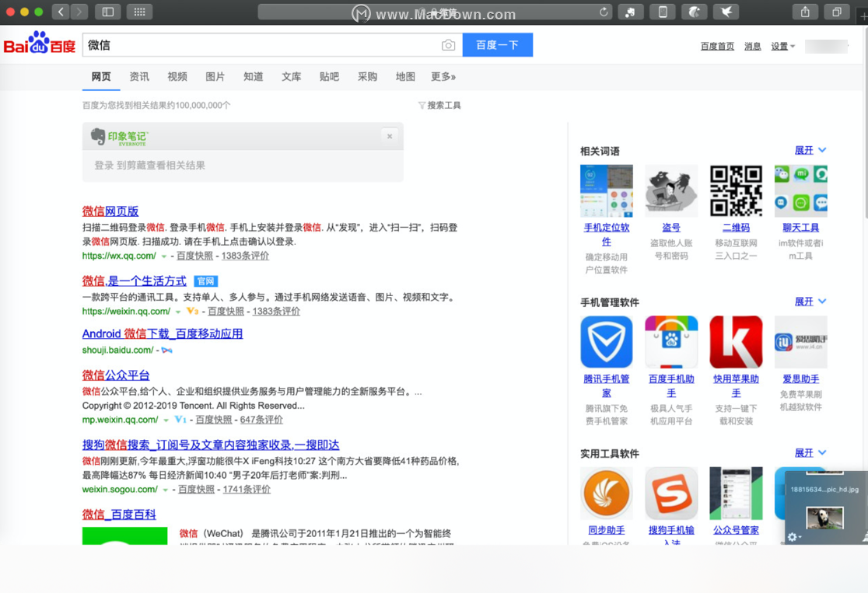Expand the 相关词语 section with 展开
Screen dimensions: 868x593
[810, 151]
